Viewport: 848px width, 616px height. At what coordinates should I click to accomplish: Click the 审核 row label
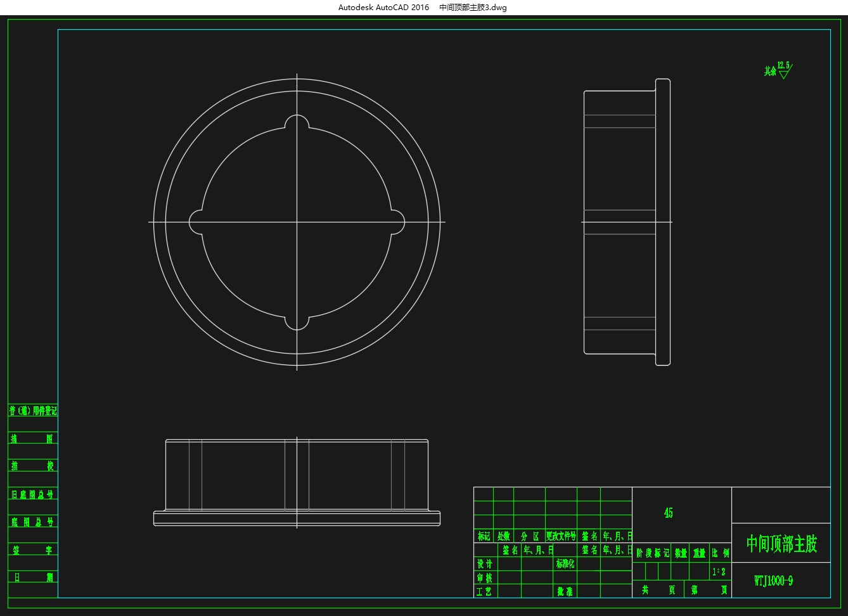pyautogui.click(x=484, y=577)
